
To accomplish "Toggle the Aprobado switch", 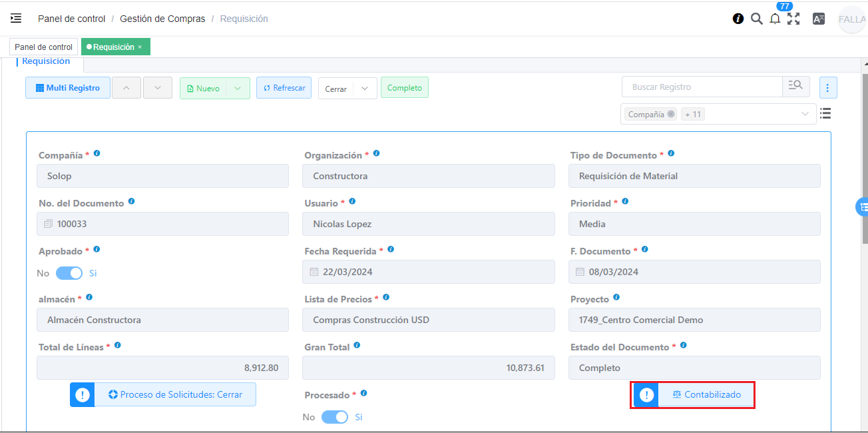I will coord(69,273).
